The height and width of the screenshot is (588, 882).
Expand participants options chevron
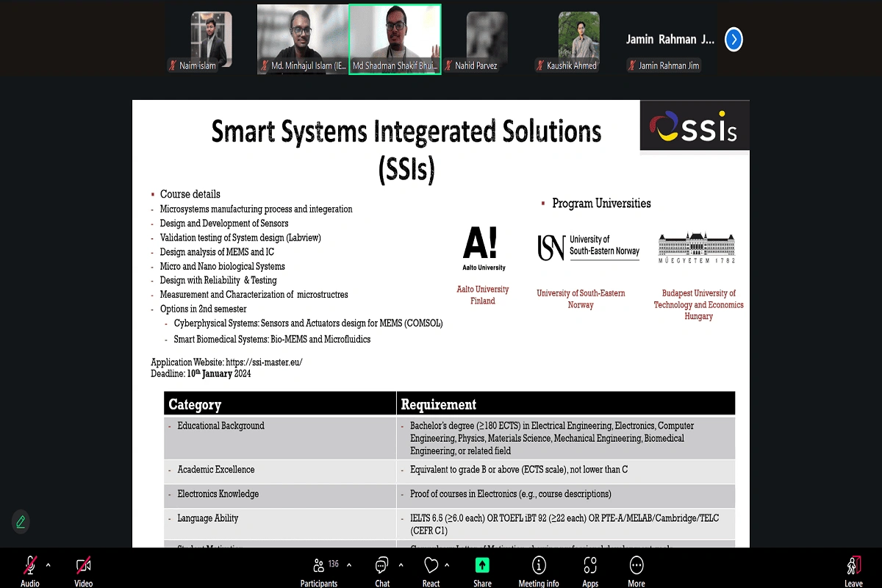(x=349, y=565)
